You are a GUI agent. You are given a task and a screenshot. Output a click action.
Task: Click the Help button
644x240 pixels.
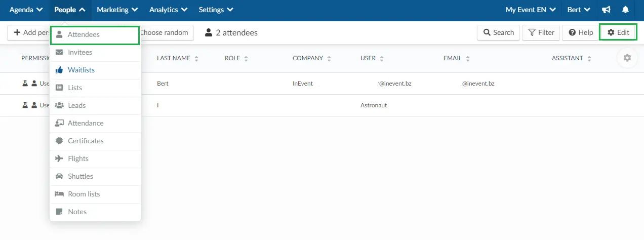point(581,32)
